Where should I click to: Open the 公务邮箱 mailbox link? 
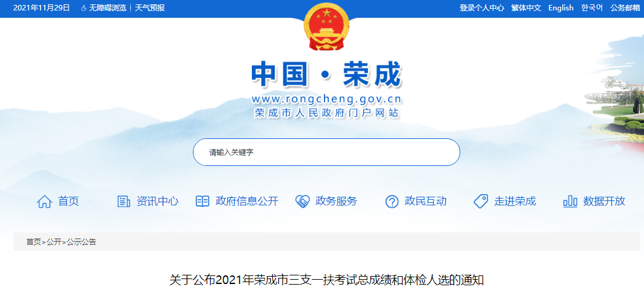tap(625, 8)
